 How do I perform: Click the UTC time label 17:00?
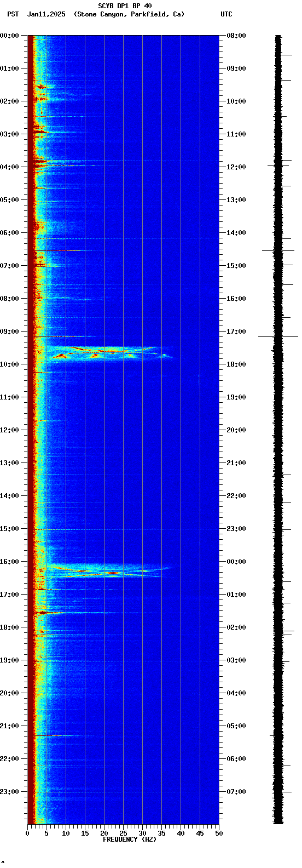tap(236, 332)
